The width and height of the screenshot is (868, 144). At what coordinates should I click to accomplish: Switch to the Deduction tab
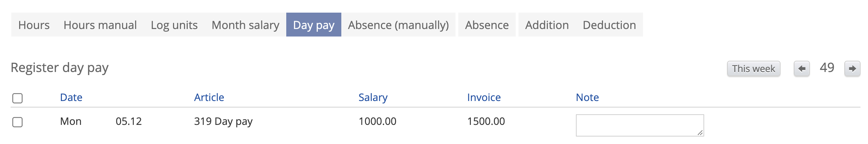(x=609, y=25)
